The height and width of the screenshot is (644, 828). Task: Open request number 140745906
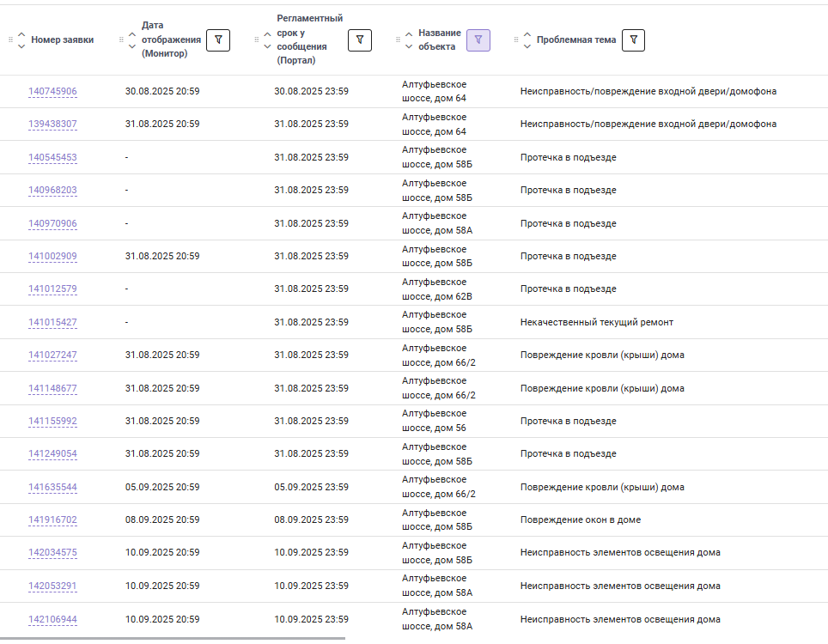point(52,91)
